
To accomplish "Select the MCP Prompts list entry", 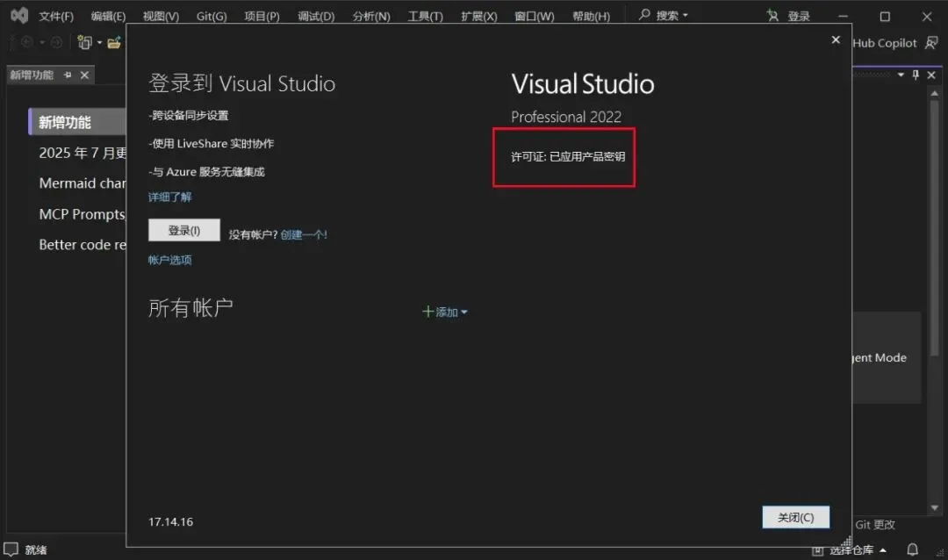I will click(x=83, y=214).
